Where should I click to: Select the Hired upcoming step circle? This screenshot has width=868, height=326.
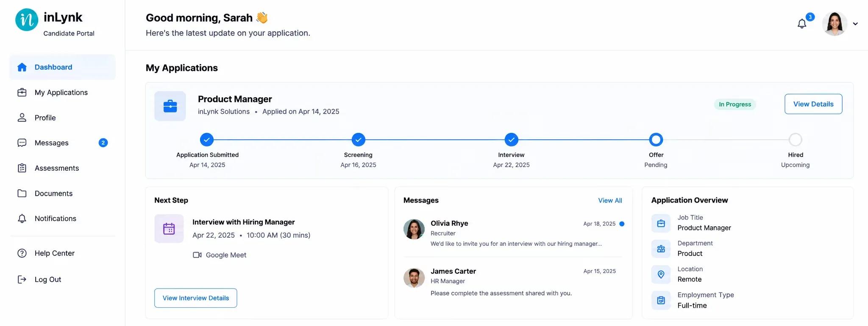click(796, 140)
